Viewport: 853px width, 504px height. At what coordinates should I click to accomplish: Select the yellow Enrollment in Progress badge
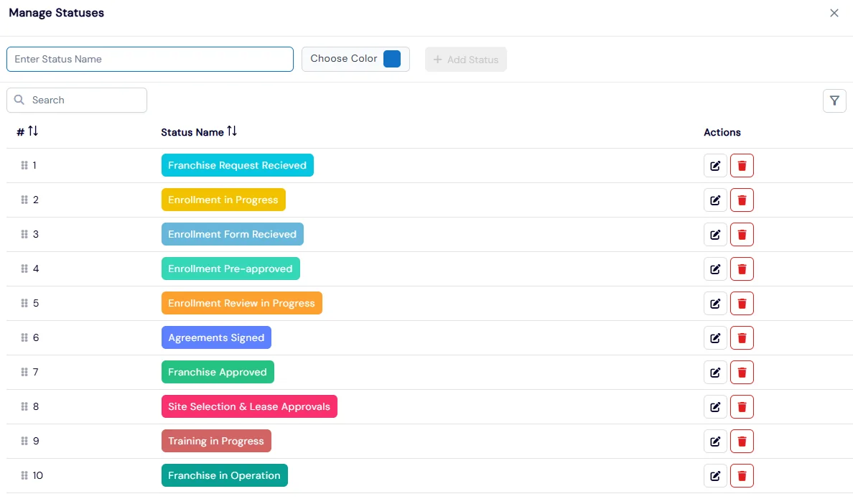(x=223, y=200)
